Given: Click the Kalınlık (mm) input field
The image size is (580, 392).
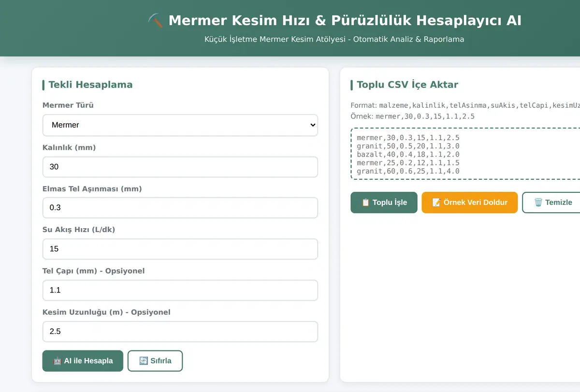Looking at the screenshot, I should pos(180,167).
